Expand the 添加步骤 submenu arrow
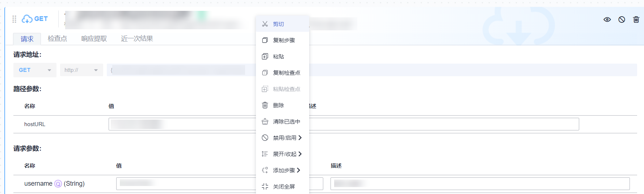 [x=298, y=170]
